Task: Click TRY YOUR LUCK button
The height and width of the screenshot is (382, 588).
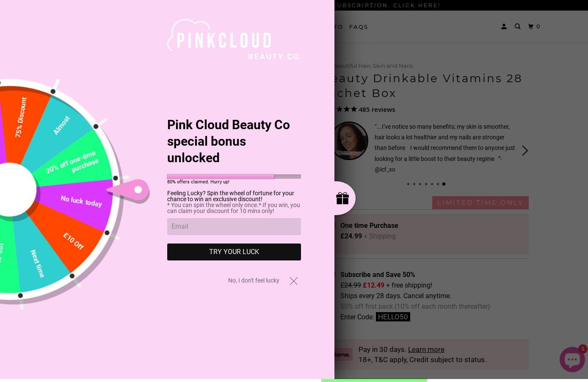Action: (x=234, y=252)
